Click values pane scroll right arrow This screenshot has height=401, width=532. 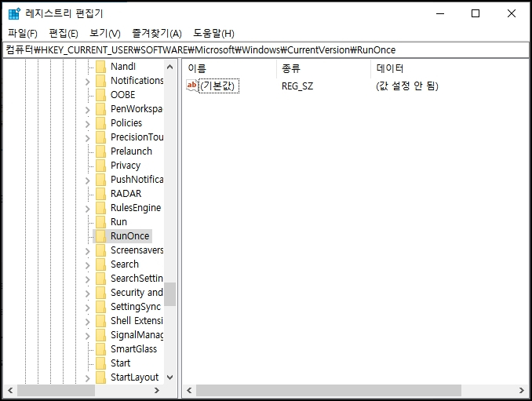(522, 391)
